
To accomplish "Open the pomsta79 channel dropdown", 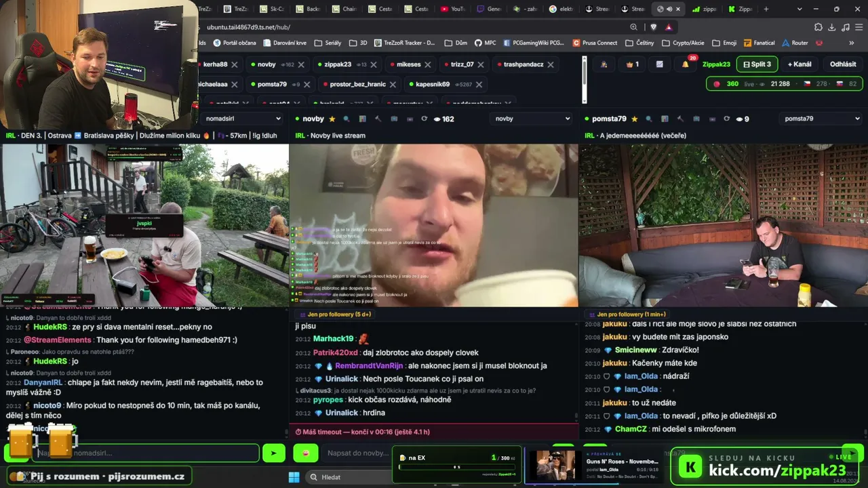I will (821, 119).
